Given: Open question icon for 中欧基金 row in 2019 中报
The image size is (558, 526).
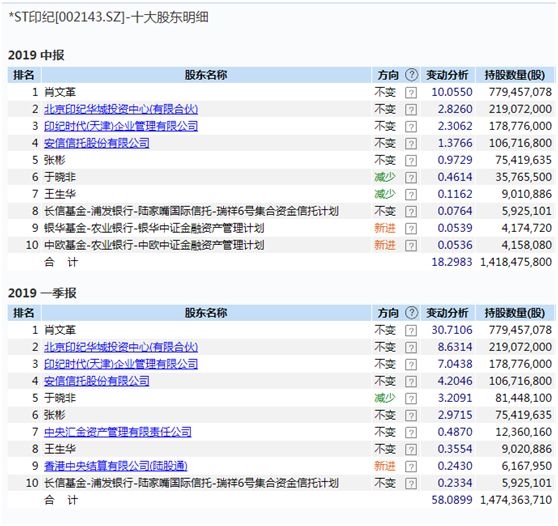Looking at the screenshot, I should 411,245.
